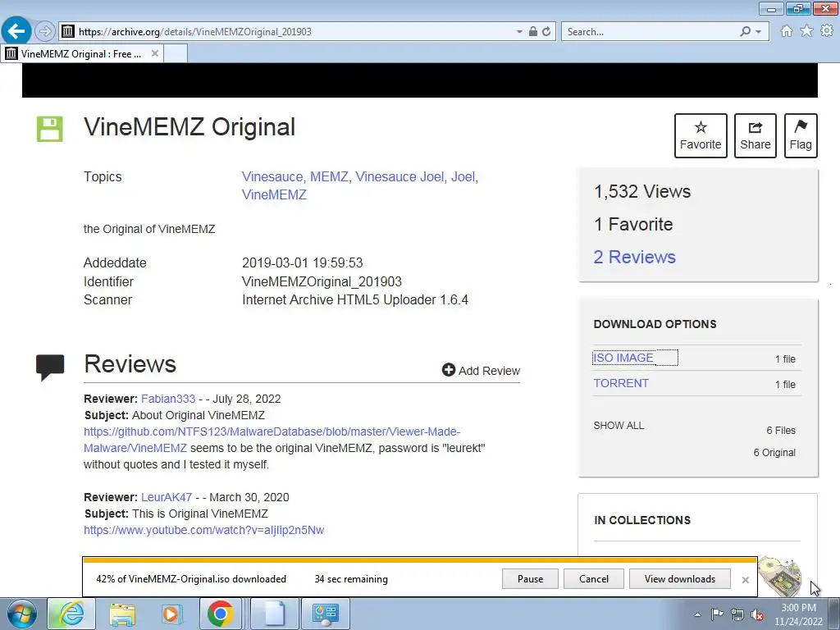Click the Share button

coord(755,135)
